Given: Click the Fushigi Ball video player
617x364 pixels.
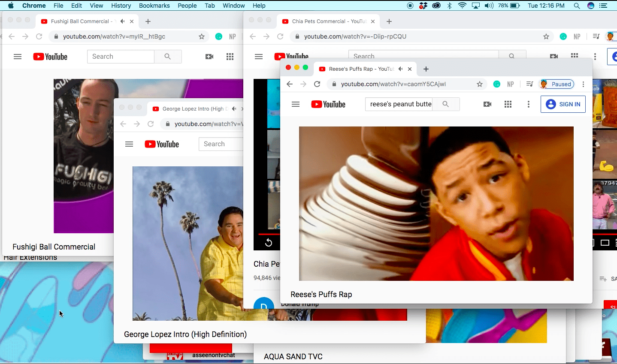Looking at the screenshot, I should pos(84,156).
